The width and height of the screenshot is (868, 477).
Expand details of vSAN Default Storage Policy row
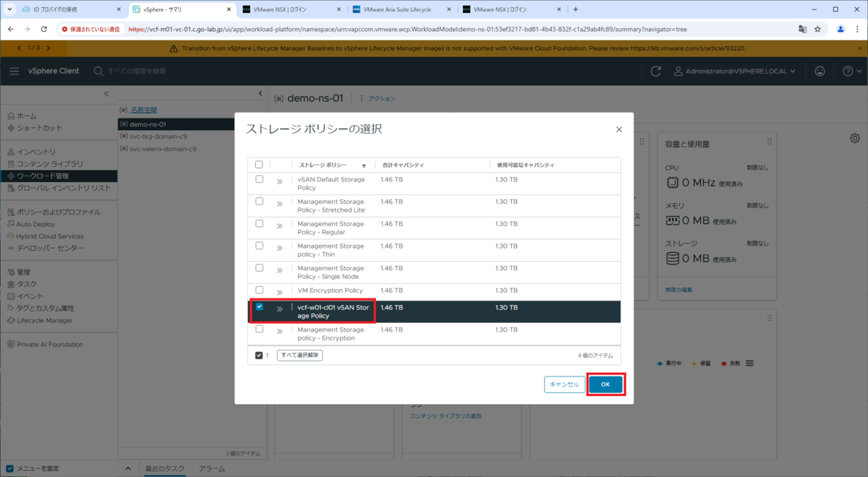click(x=279, y=182)
